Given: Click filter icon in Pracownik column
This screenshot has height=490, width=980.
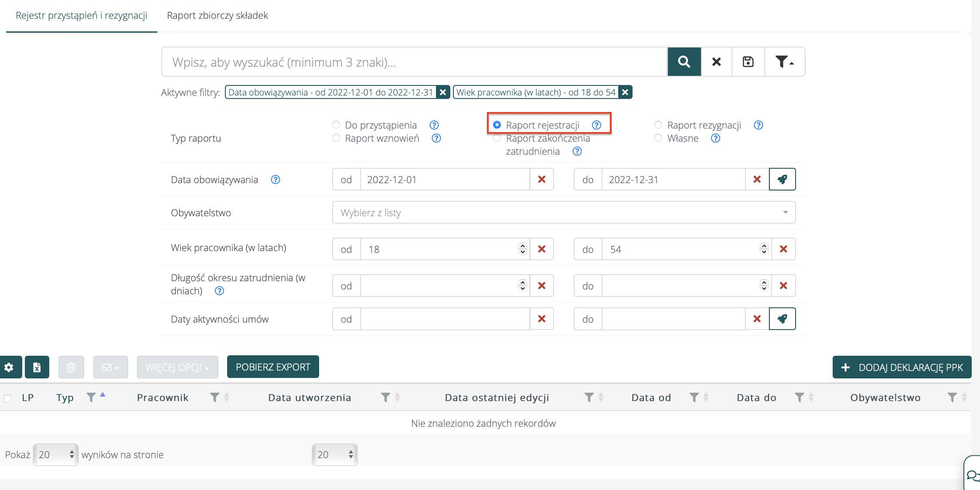Looking at the screenshot, I should pos(214,397).
